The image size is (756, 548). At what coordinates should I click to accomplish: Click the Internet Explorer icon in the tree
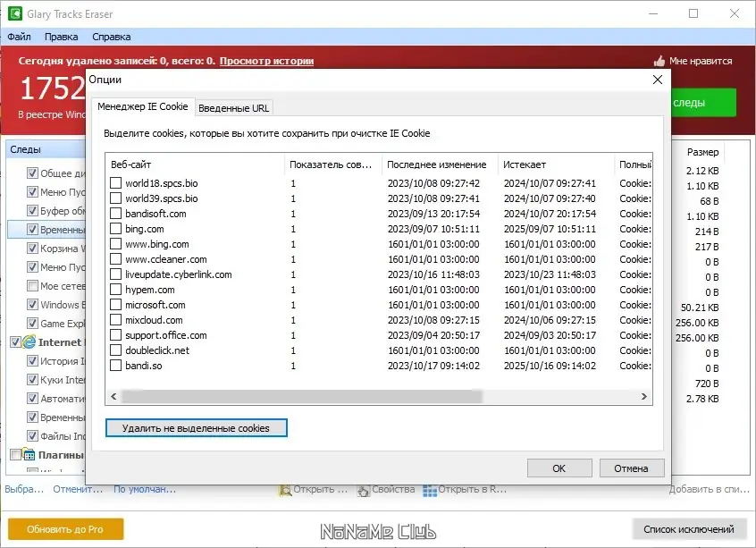29,342
